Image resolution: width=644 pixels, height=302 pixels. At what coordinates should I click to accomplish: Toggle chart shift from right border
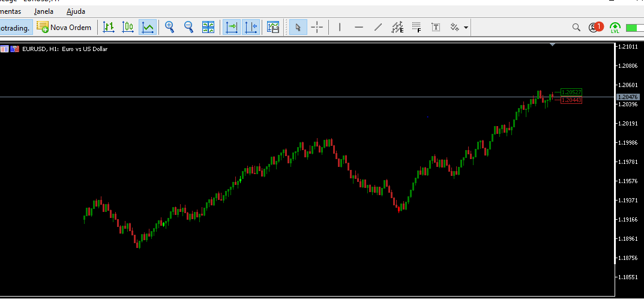[251, 28]
